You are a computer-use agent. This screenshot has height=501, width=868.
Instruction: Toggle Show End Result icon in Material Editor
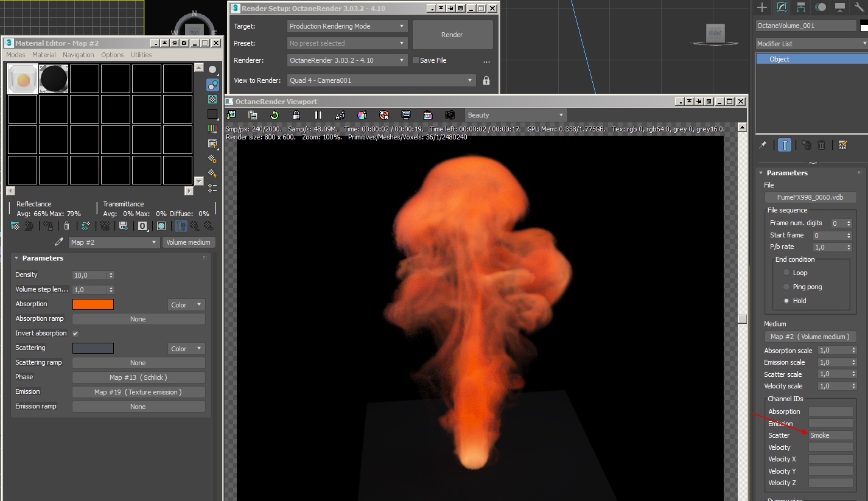point(181,226)
